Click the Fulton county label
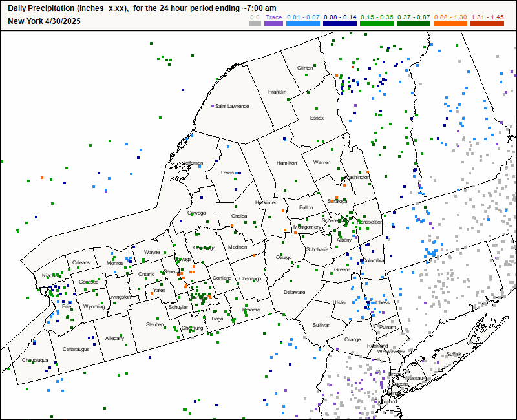The height and width of the screenshot is (420, 517). pyautogui.click(x=306, y=207)
